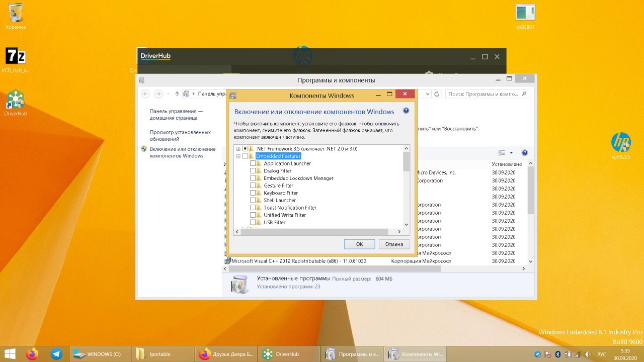Screen dimensions: 644x362
Task: Refresh the Программы и компоненты address bar
Action: point(437,94)
